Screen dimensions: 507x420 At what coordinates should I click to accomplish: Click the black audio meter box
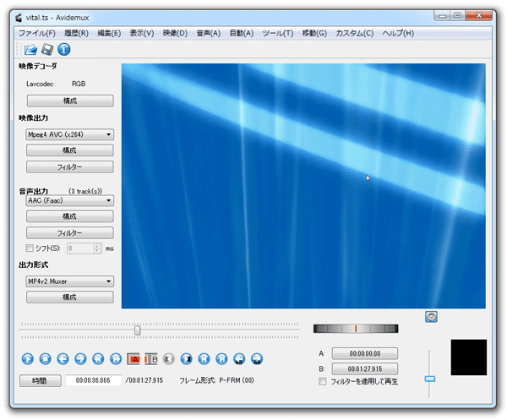[468, 357]
